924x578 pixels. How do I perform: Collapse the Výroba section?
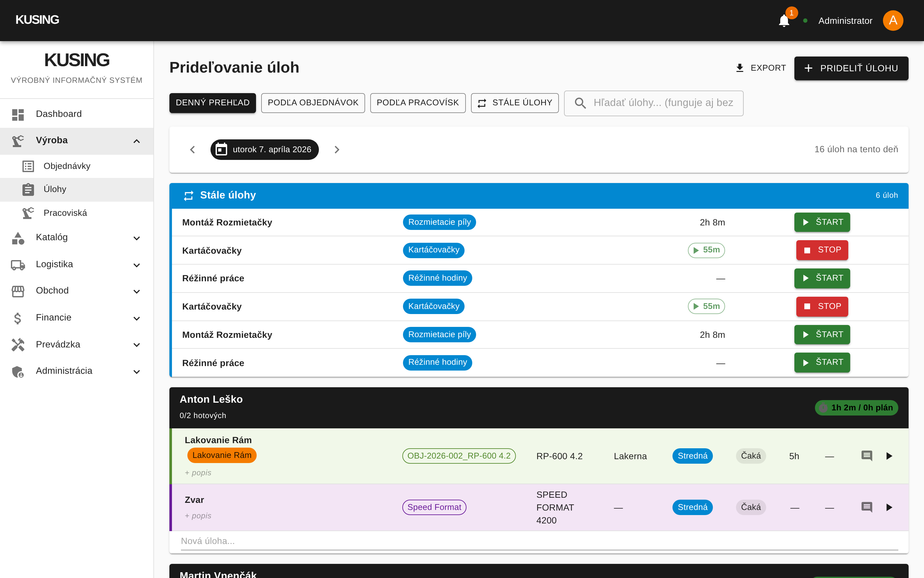click(77, 140)
